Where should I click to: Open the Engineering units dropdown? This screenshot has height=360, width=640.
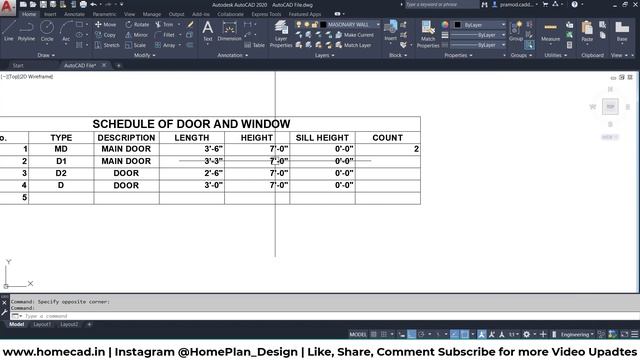(x=577, y=334)
